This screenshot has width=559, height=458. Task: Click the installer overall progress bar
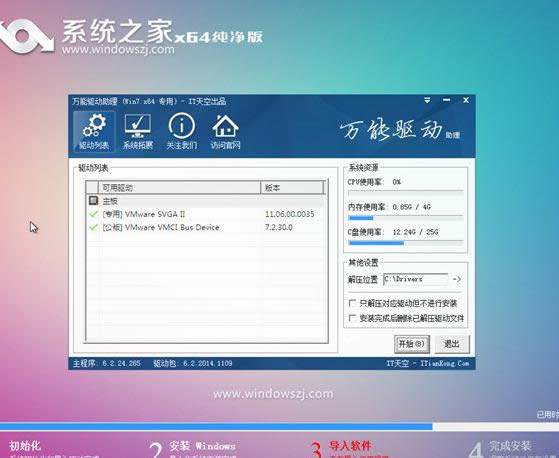click(280, 426)
